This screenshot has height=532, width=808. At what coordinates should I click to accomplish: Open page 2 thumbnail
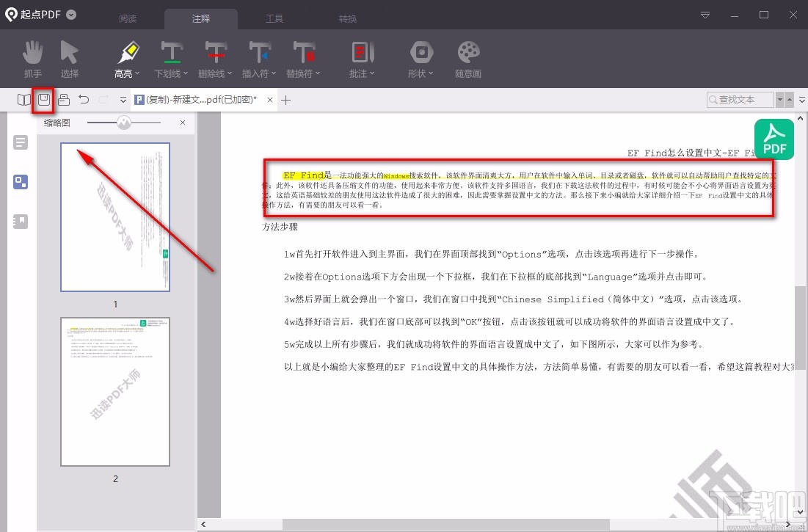(115, 392)
